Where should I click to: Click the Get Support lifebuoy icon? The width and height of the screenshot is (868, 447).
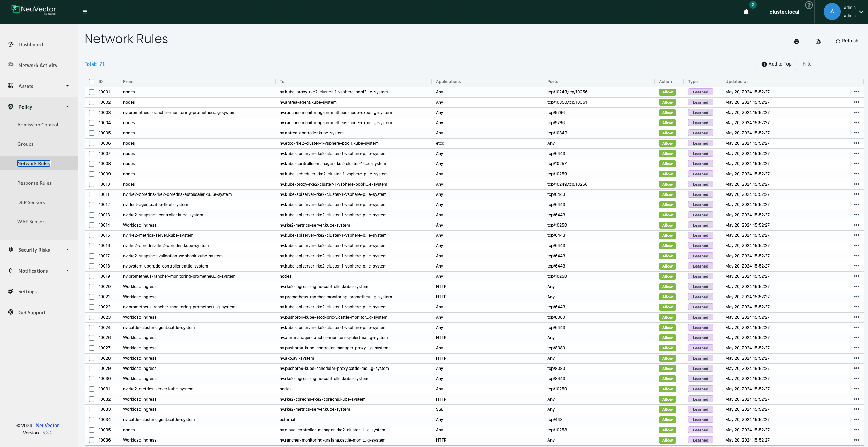pyautogui.click(x=11, y=312)
